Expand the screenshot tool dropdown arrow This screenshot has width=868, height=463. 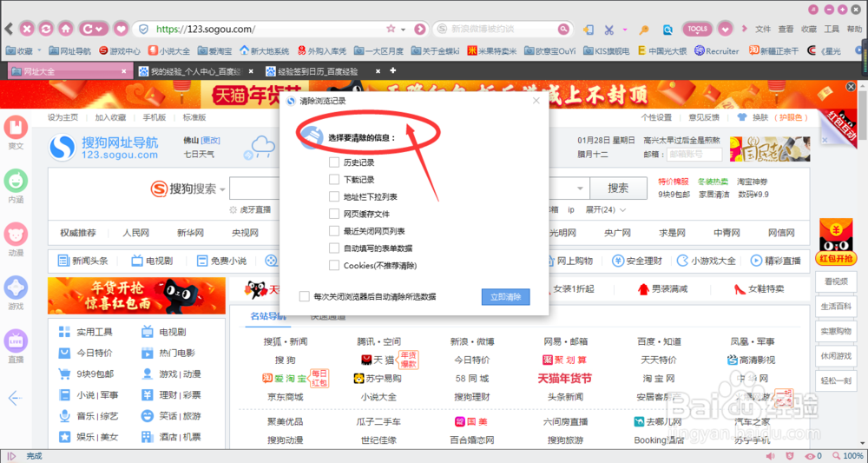pyautogui.click(x=625, y=30)
